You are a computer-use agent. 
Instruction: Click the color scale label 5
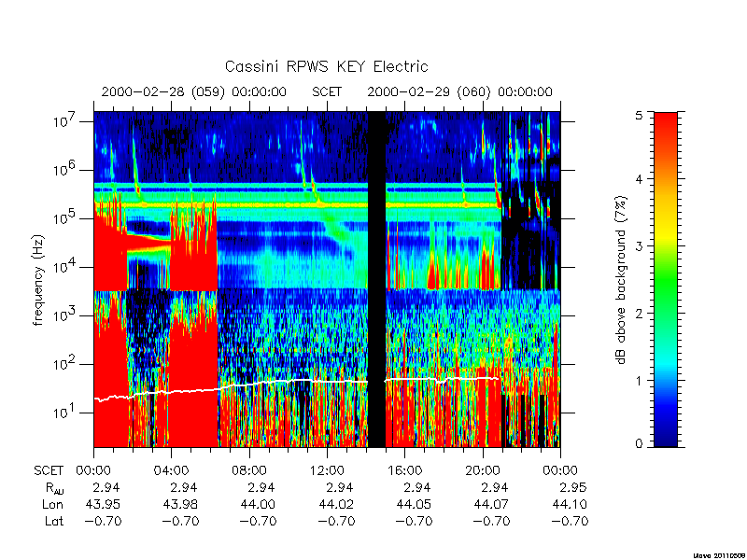(639, 116)
